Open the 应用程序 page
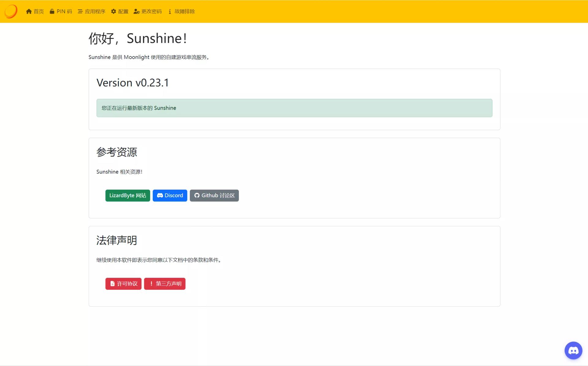Image resolution: width=588 pixels, height=366 pixels. [x=92, y=11]
